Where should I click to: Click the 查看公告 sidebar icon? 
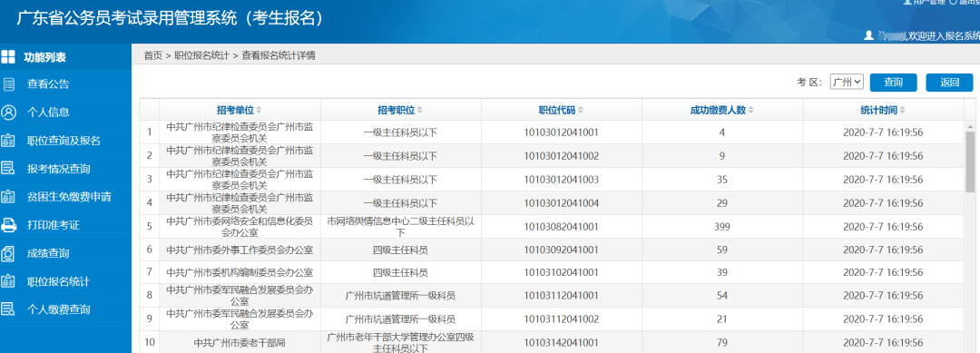(x=9, y=84)
